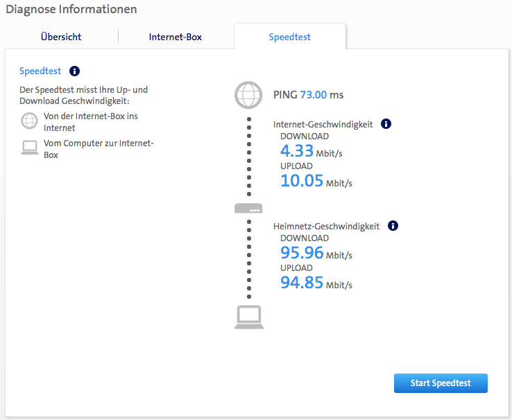The width and height of the screenshot is (512, 420).
Task: Open info icon next to Internet-Geschwindigkeit
Action: coord(386,124)
